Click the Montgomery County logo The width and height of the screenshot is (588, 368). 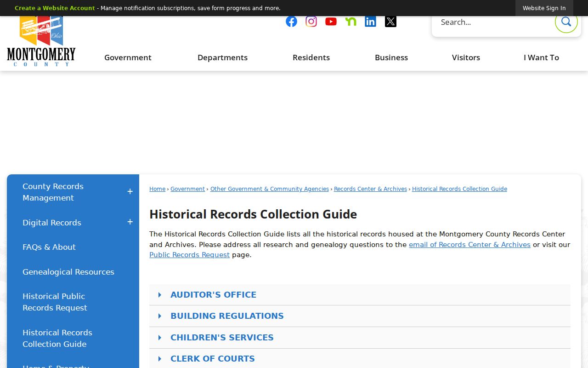tap(41, 41)
